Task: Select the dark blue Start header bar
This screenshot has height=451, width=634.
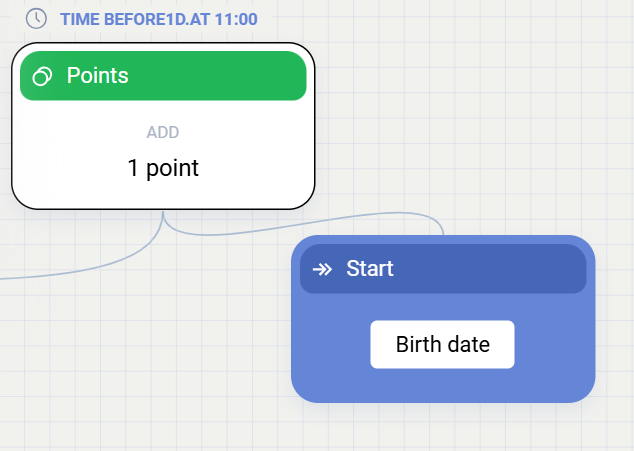Action: [480, 269]
